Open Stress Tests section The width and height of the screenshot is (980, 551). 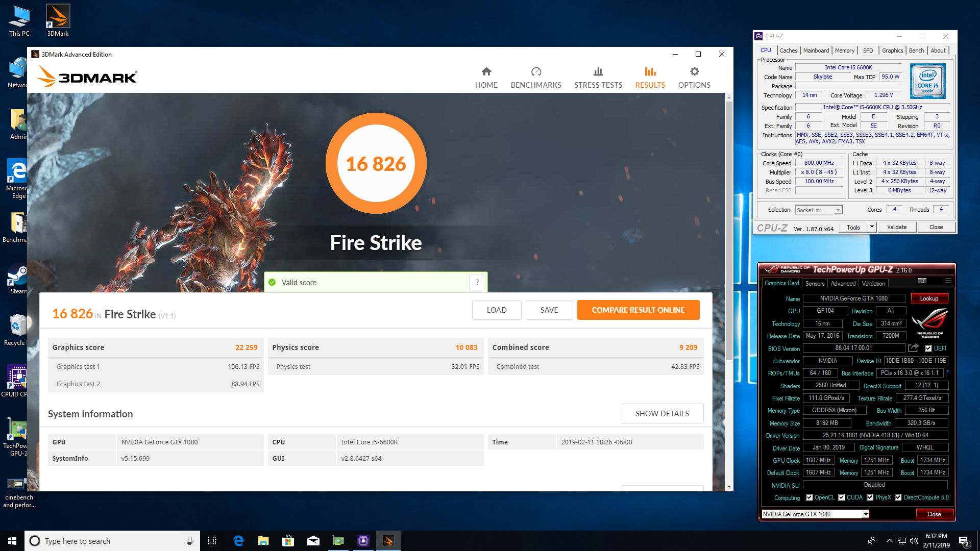tap(598, 78)
